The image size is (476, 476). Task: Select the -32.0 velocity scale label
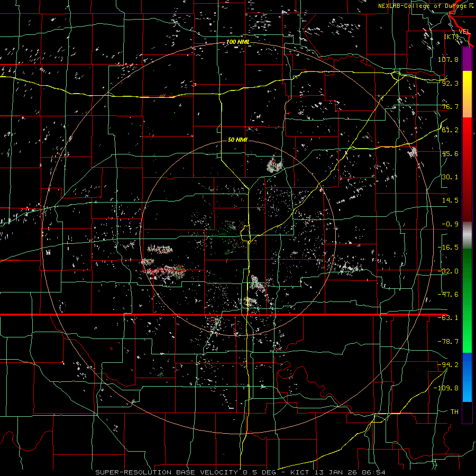click(x=448, y=271)
